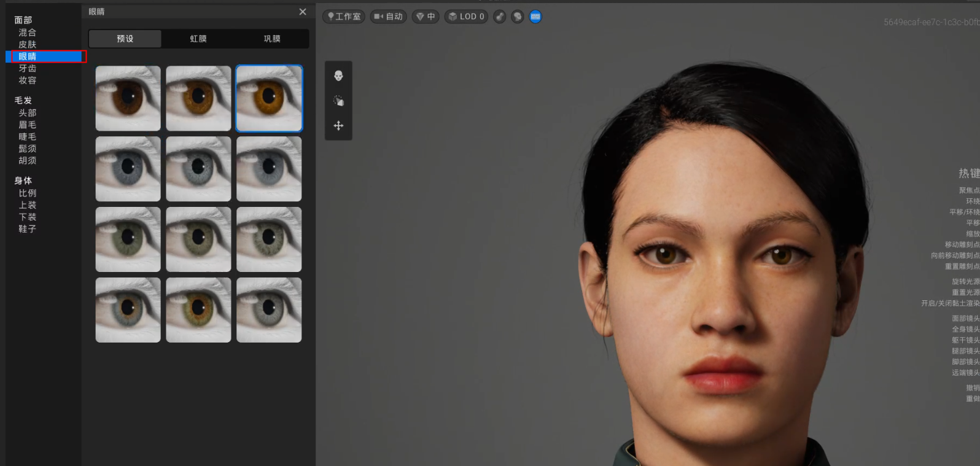
Task: Choose the middle olive green eye preset in third row
Action: (198, 239)
